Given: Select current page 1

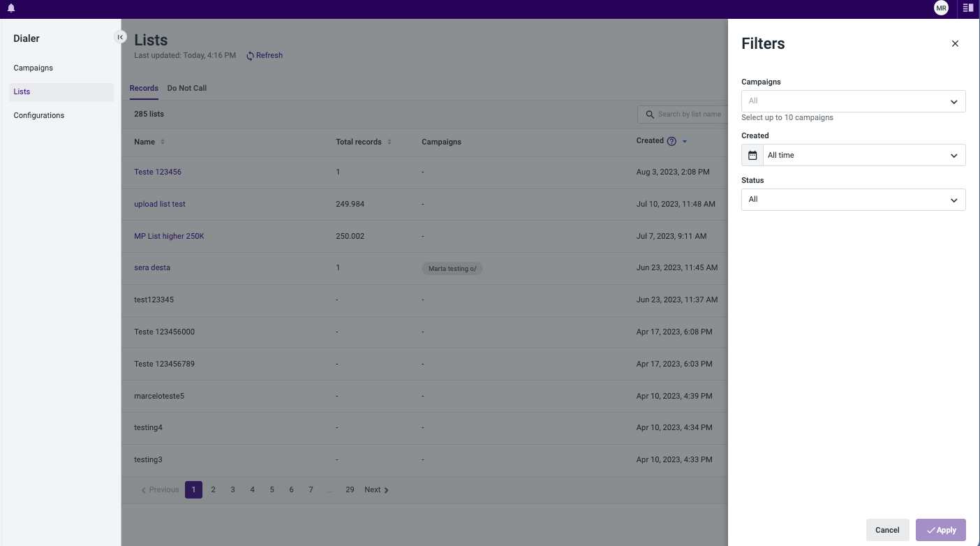Looking at the screenshot, I should coord(193,489).
